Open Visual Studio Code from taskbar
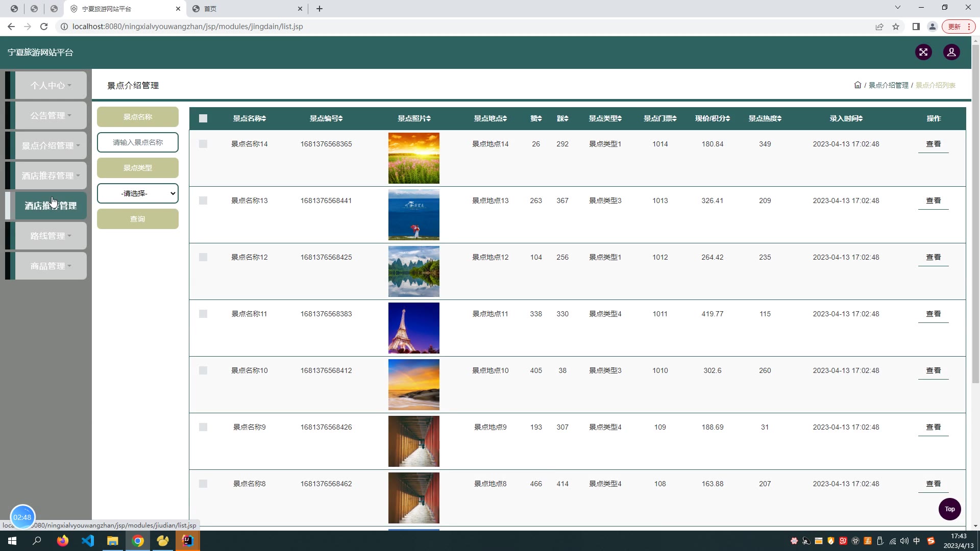The image size is (980, 551). [x=88, y=541]
